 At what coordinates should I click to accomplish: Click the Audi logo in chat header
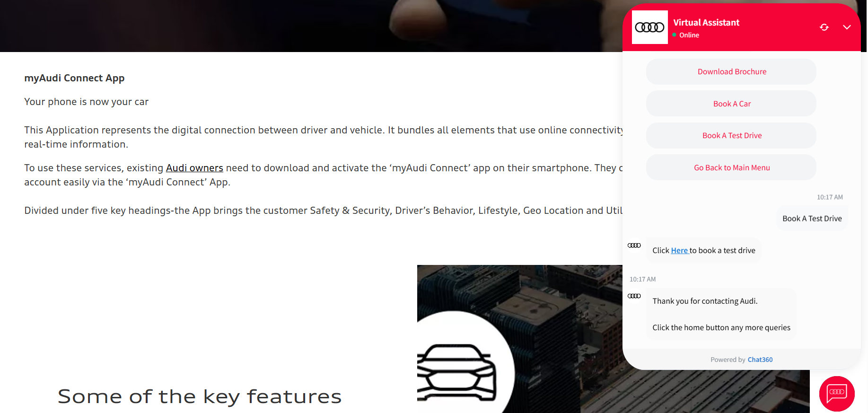(x=649, y=27)
